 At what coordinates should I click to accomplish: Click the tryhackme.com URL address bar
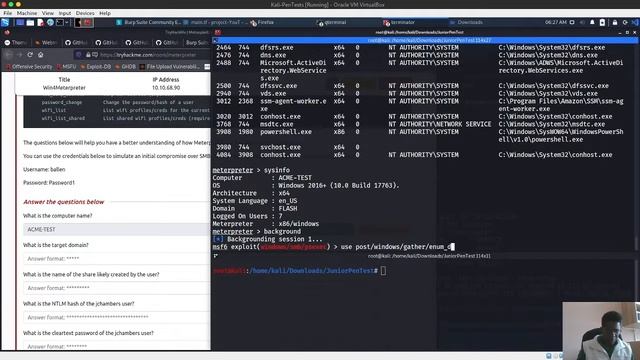tap(148, 55)
